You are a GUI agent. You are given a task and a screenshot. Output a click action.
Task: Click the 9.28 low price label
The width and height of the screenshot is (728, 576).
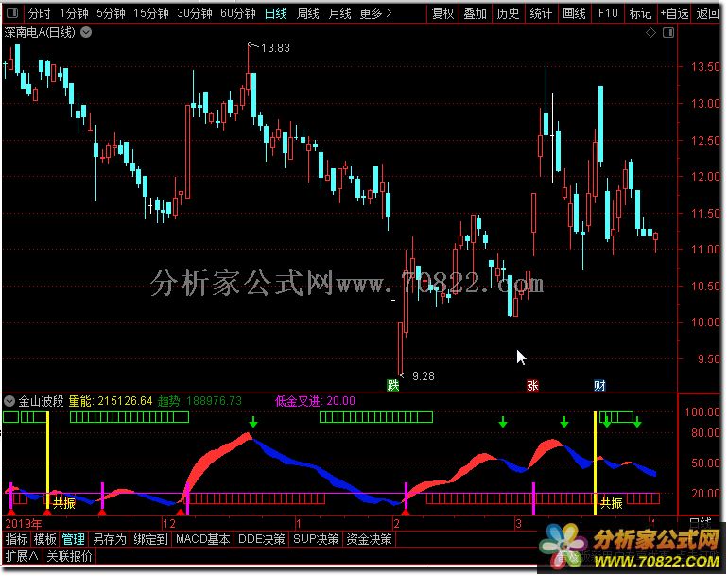click(x=423, y=376)
